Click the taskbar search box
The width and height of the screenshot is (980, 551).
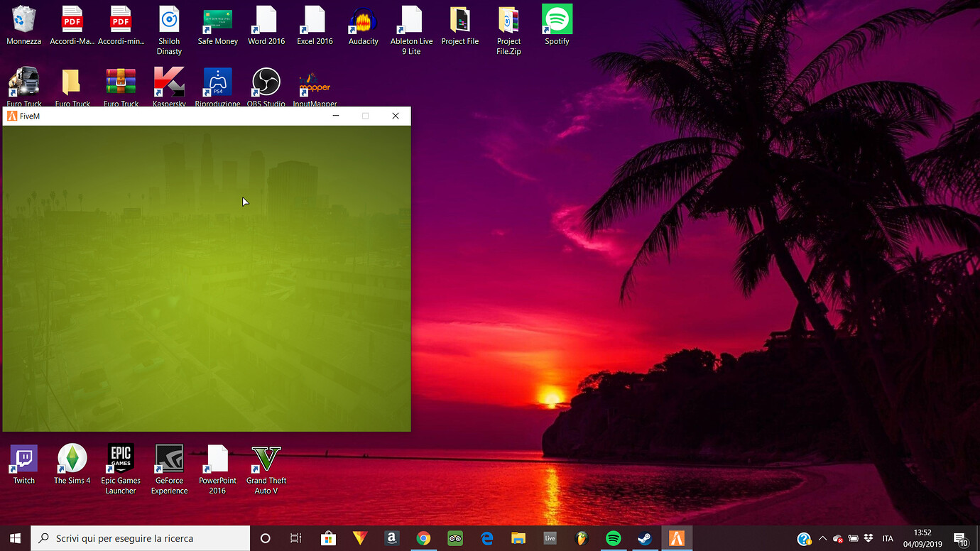[141, 539]
